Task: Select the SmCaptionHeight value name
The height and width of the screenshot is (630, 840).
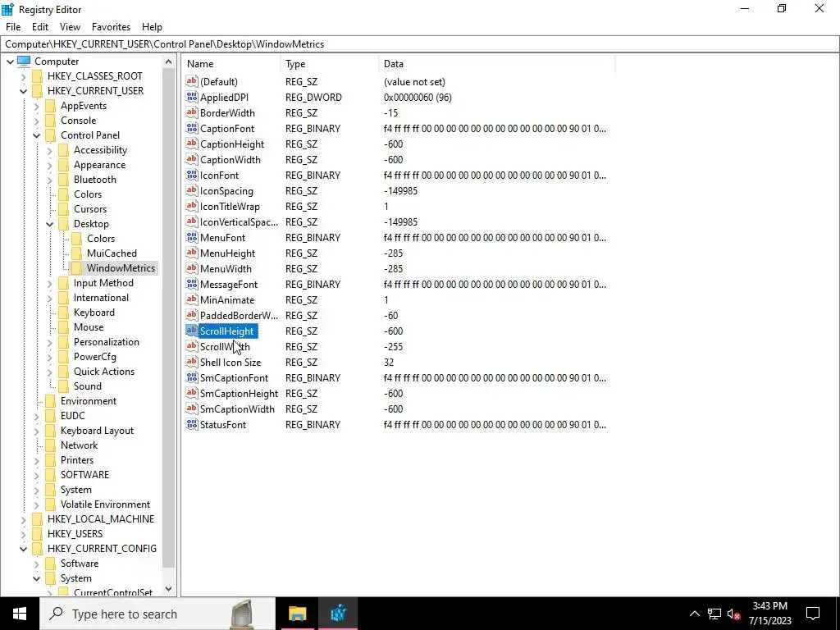Action: pos(239,393)
